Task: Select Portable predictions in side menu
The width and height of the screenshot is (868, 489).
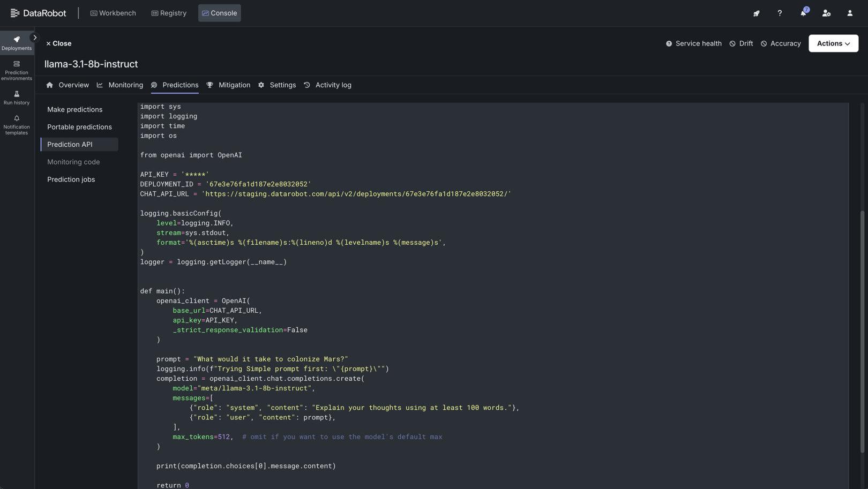Action: pyautogui.click(x=79, y=127)
